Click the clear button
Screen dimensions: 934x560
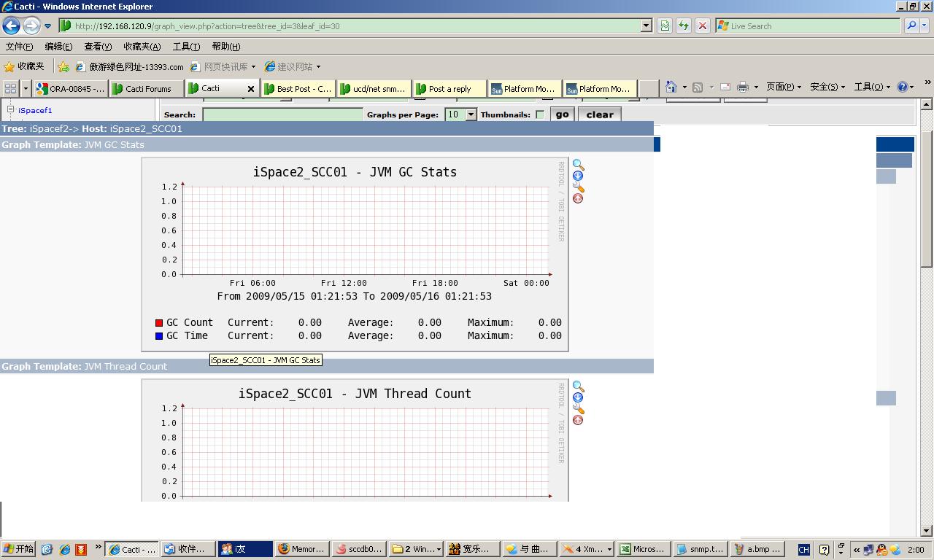click(600, 114)
